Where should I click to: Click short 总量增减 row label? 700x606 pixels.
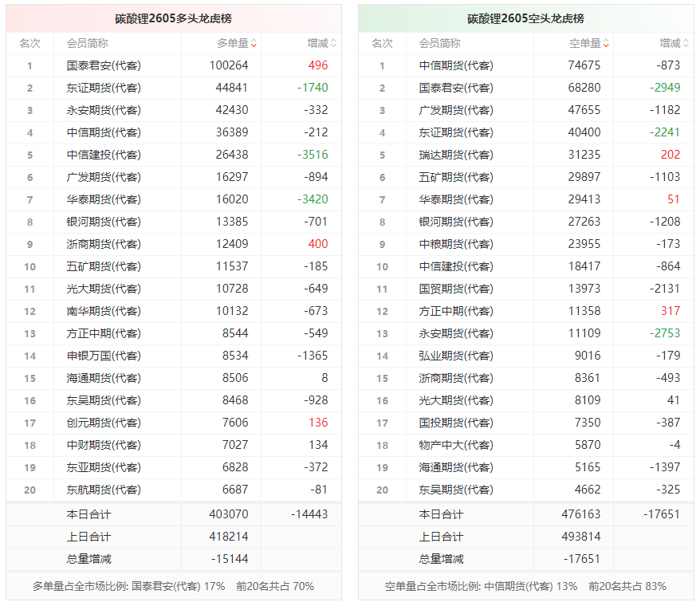[441, 559]
